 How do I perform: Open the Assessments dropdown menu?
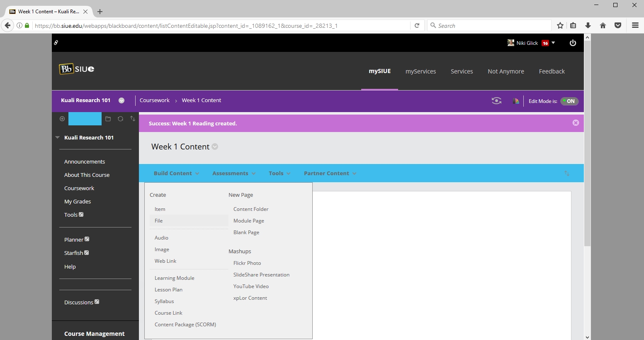[233, 174]
